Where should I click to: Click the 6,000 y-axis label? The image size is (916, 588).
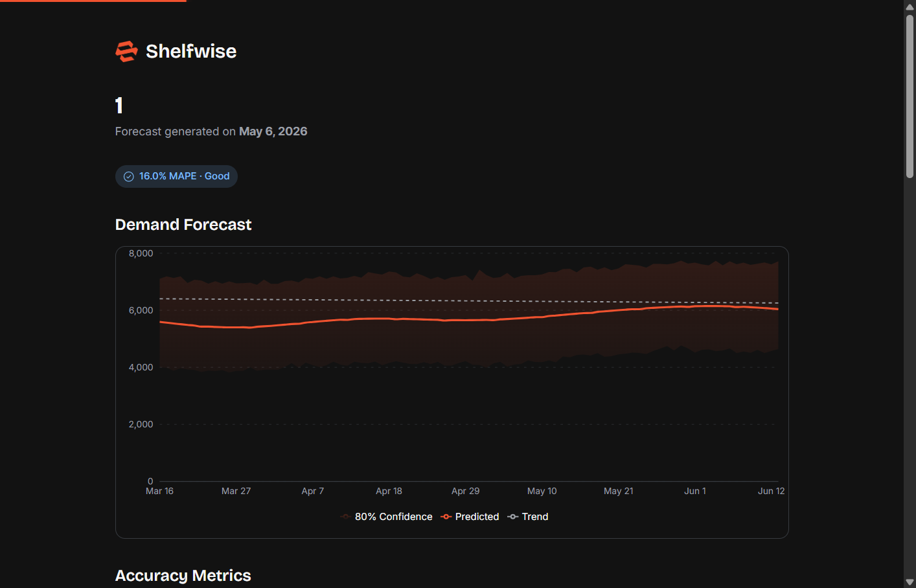(x=141, y=310)
